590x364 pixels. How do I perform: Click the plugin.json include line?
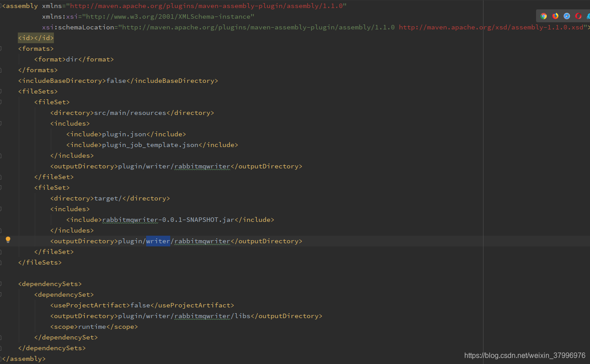pos(126,134)
